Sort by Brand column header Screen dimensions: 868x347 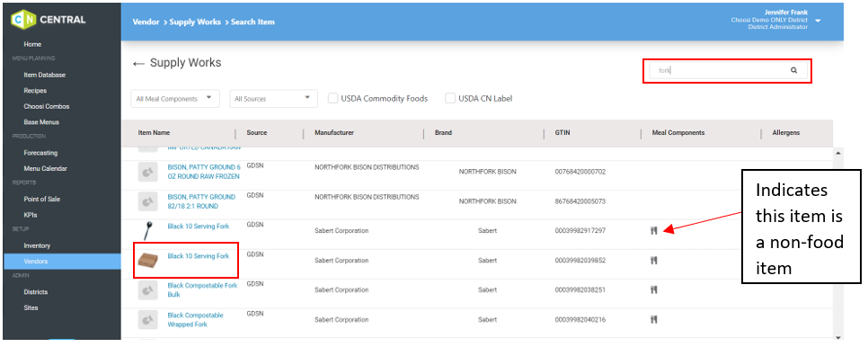pos(443,133)
